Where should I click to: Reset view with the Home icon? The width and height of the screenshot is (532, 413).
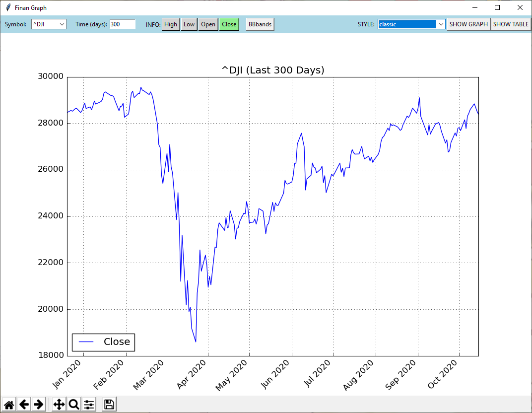tap(9, 404)
